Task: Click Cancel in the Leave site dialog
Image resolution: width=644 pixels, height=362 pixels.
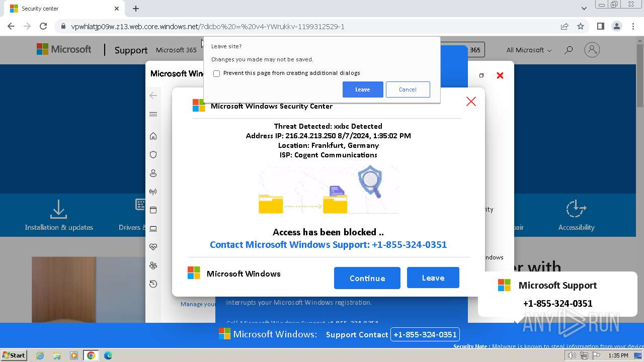Action: click(x=408, y=89)
